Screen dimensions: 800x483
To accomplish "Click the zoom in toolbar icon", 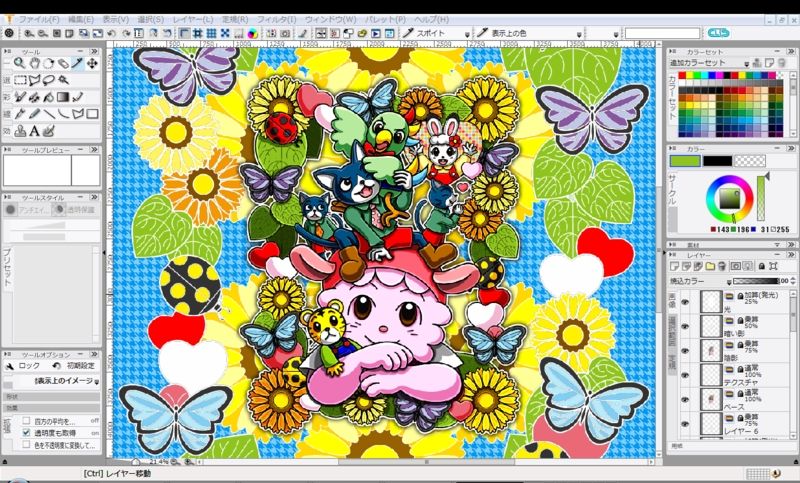I will point(29,33).
